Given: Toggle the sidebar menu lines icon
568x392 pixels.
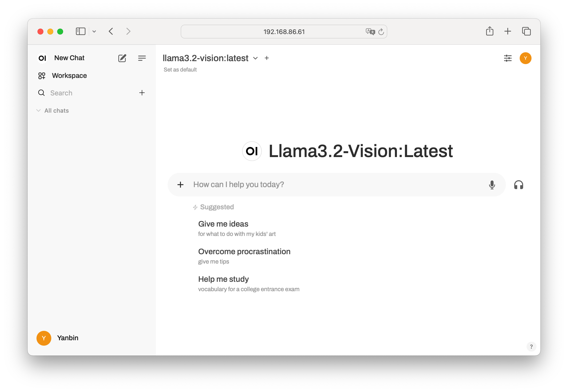Looking at the screenshot, I should point(142,58).
